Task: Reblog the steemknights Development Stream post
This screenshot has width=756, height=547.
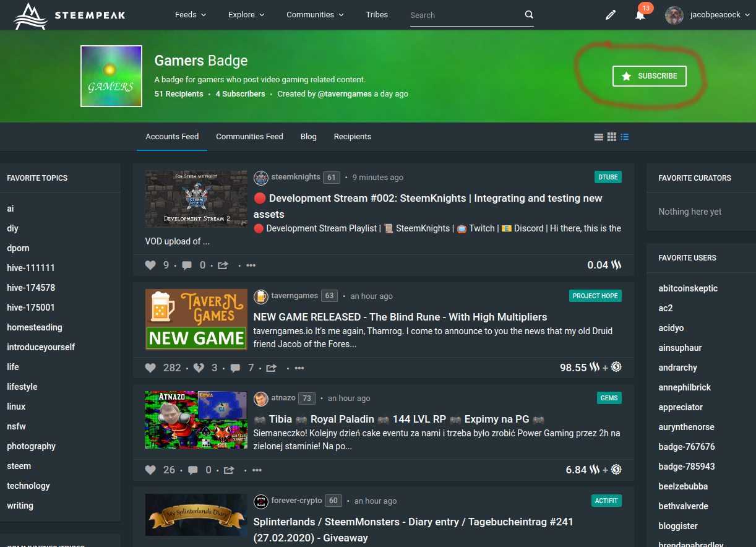Action: coord(223,265)
